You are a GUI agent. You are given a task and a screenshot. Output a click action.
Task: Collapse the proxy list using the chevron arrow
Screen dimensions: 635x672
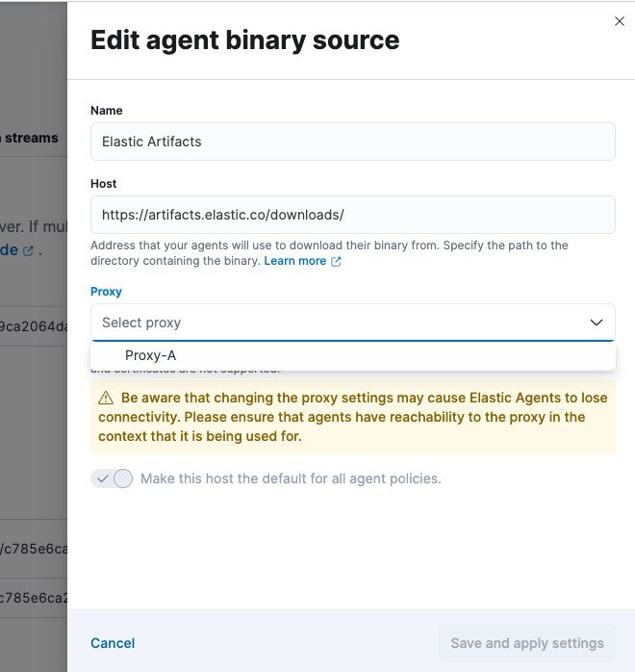point(597,323)
